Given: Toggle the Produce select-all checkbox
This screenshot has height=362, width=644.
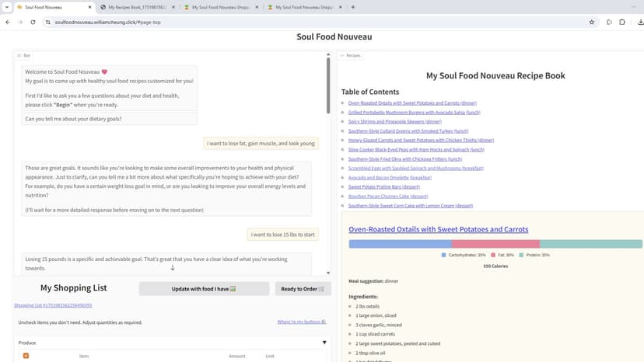Looking at the screenshot, I should coord(26,356).
